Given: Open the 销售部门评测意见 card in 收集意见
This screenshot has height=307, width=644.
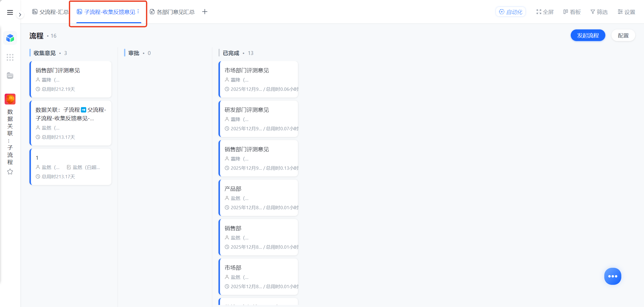Looking at the screenshot, I should pos(71,79).
